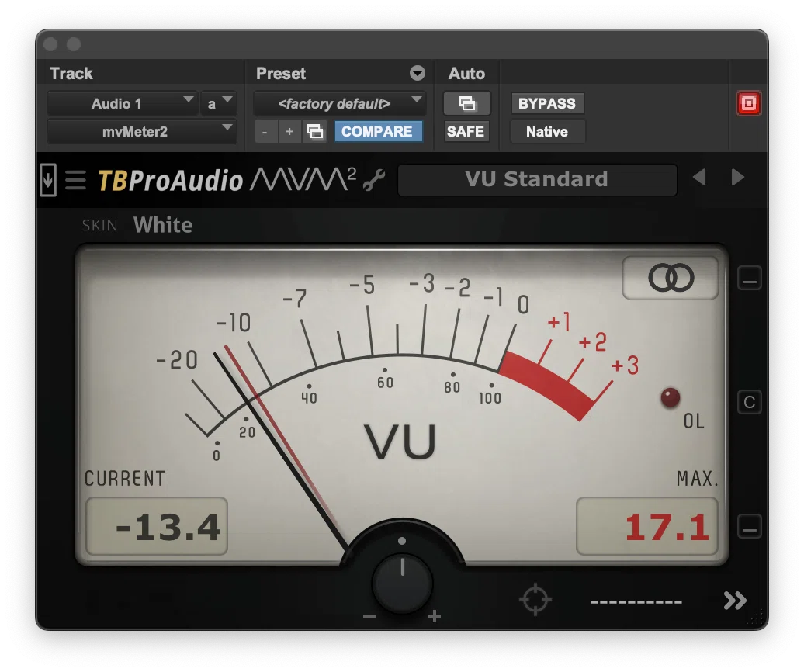Open the Audio 1 track selector

coord(122,103)
